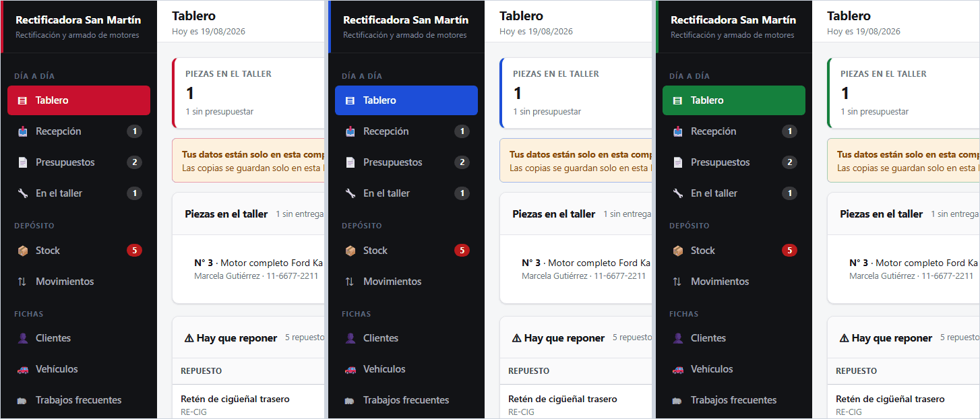Click the Clientes person icon in the blue-themed sidebar

point(350,338)
